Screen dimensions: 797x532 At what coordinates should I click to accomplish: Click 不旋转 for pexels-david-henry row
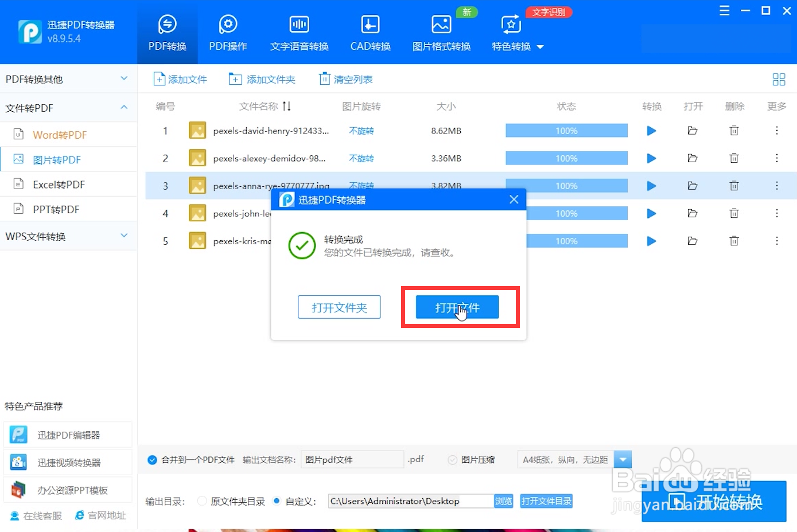[361, 131]
